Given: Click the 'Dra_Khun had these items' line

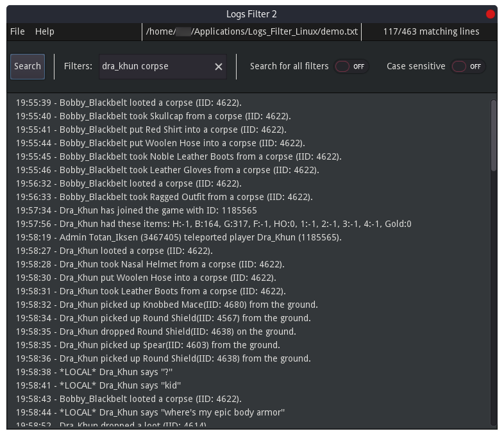Looking at the screenshot, I should pos(214,224).
